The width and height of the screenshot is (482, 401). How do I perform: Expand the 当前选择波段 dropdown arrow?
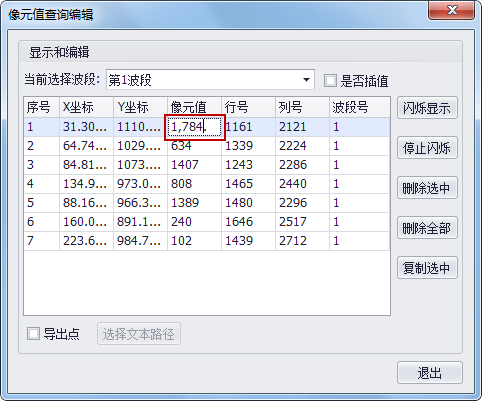point(306,80)
